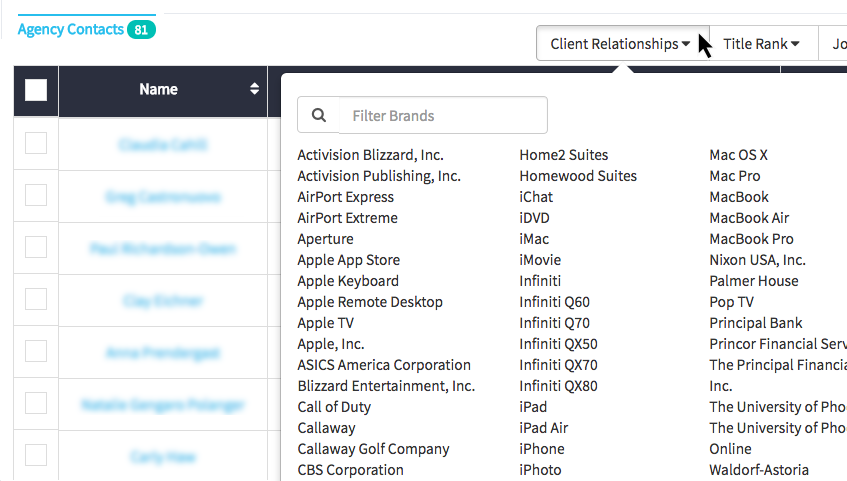Switch to the Agency Contacts tab
This screenshot has width=847, height=481.
[x=71, y=29]
